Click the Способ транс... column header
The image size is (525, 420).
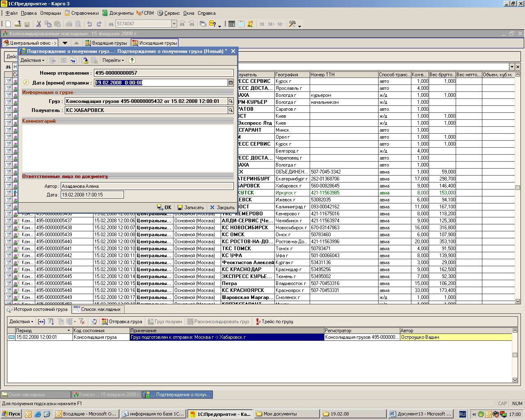point(394,75)
